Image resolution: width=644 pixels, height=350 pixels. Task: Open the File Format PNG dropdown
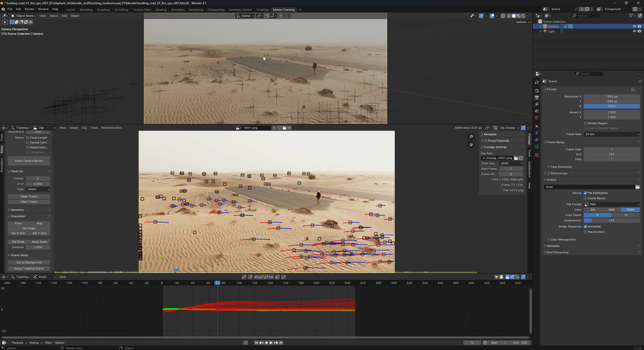pos(612,204)
